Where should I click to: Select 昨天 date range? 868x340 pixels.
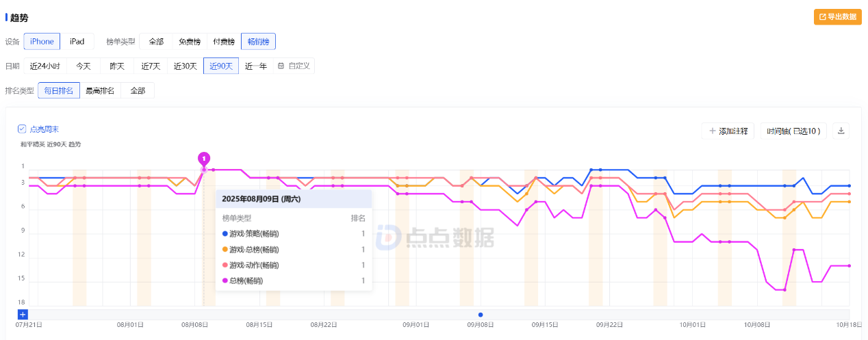click(x=117, y=66)
